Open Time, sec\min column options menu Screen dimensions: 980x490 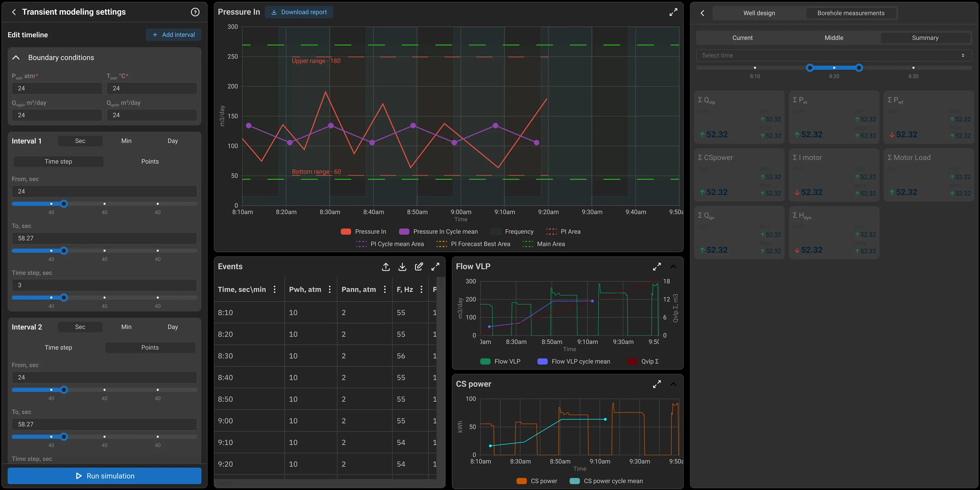click(274, 289)
